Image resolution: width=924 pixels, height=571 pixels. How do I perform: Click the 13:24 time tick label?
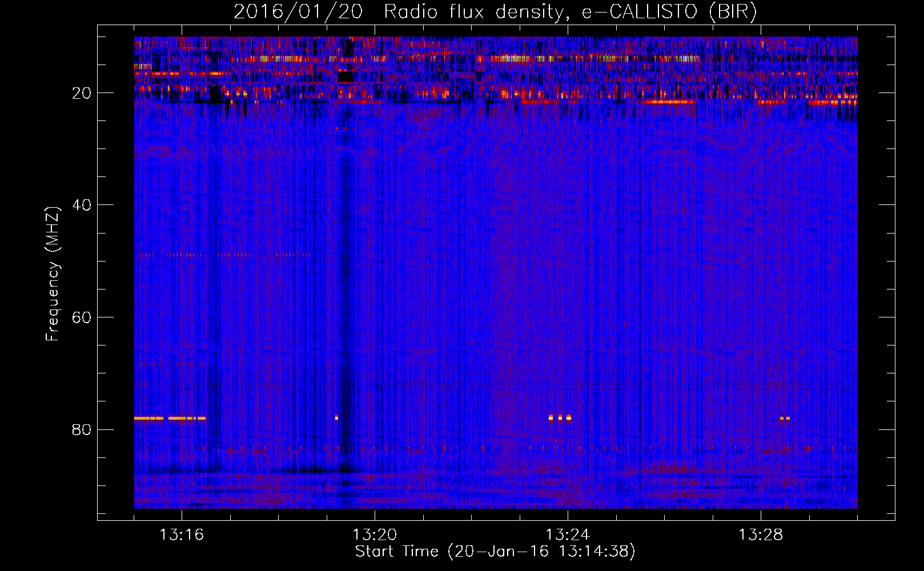pyautogui.click(x=568, y=535)
